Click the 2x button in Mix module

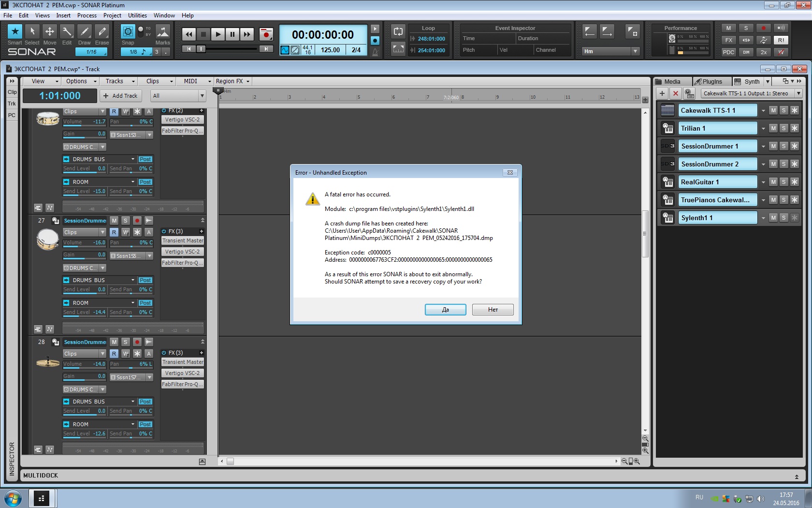[763, 52]
